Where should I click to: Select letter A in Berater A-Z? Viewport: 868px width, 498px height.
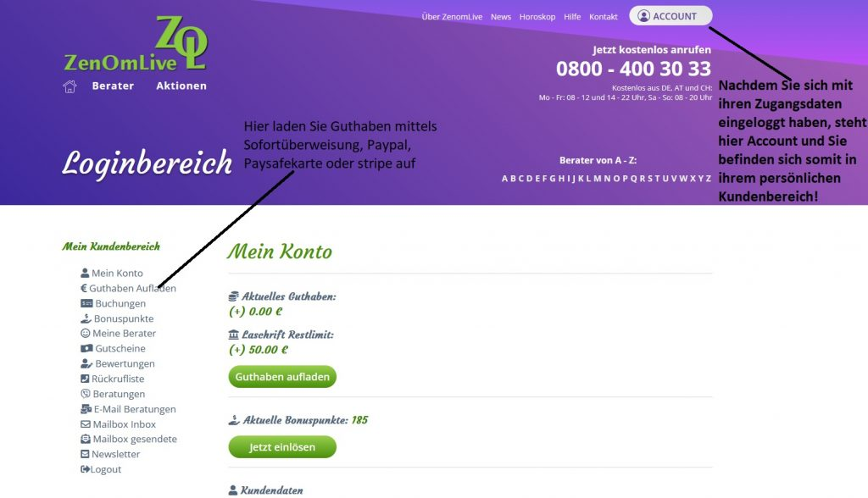(504, 178)
